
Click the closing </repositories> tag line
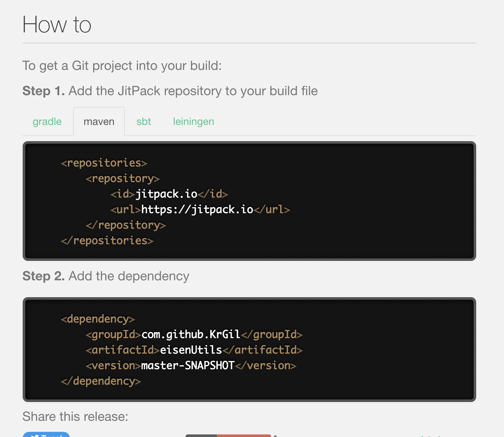click(107, 241)
